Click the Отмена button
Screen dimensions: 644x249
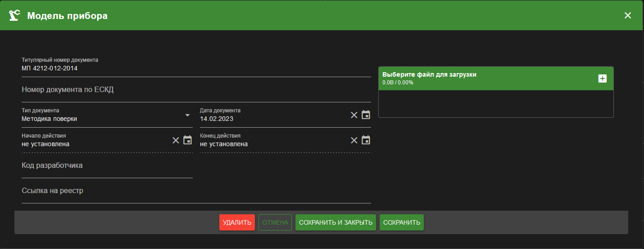275,222
